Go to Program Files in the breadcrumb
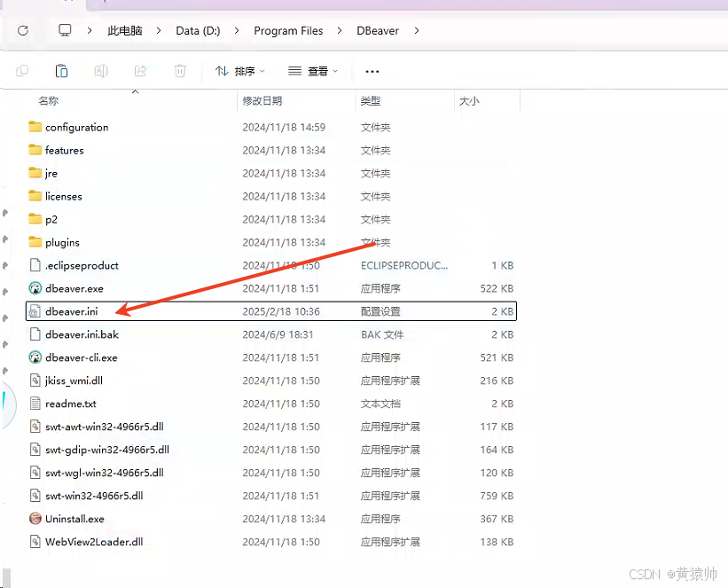 coord(288,31)
